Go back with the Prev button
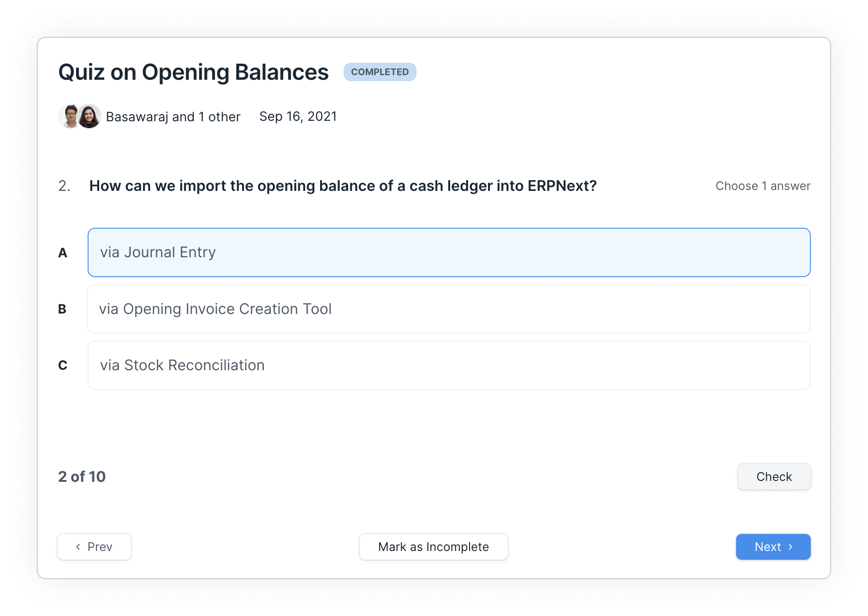 pyautogui.click(x=94, y=547)
